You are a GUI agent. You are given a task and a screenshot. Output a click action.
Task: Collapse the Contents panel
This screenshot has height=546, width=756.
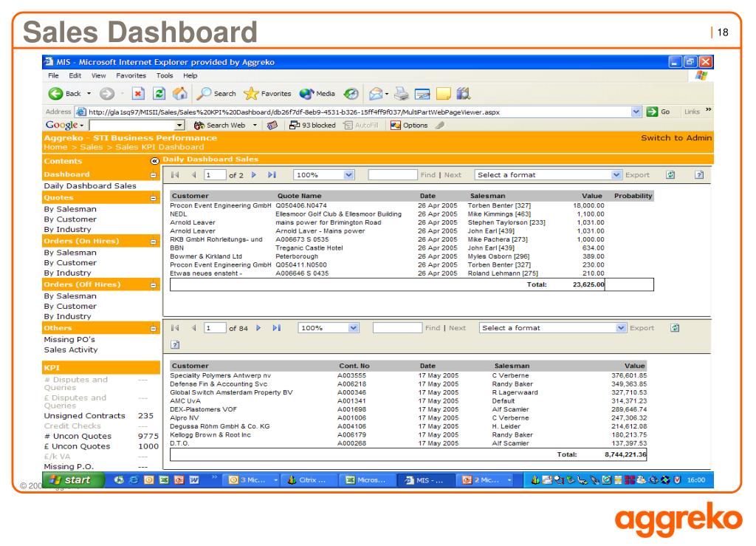click(x=154, y=161)
